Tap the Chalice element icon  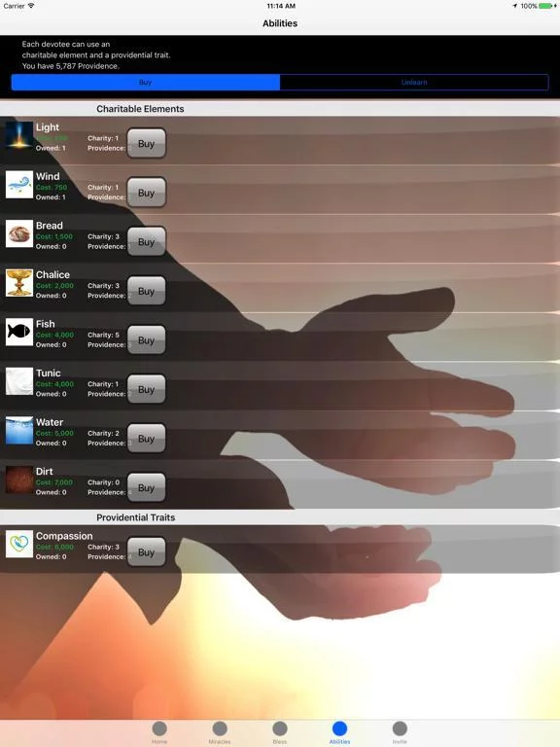click(x=19, y=282)
